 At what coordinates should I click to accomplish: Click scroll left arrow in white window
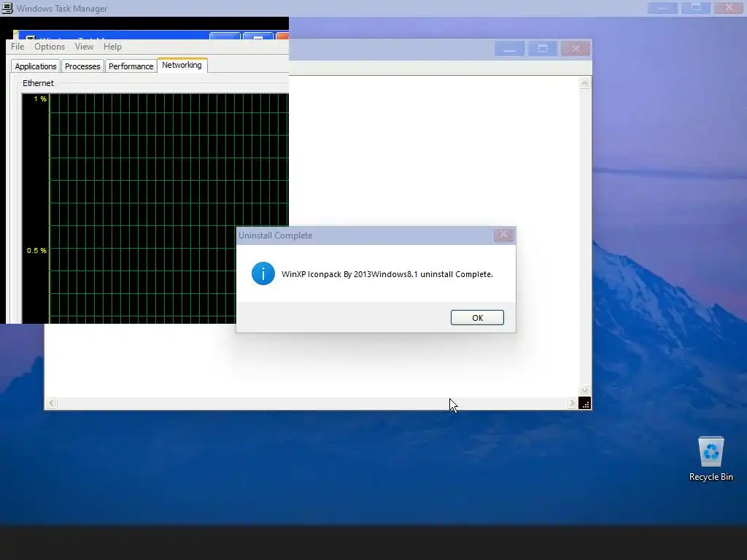[51, 403]
